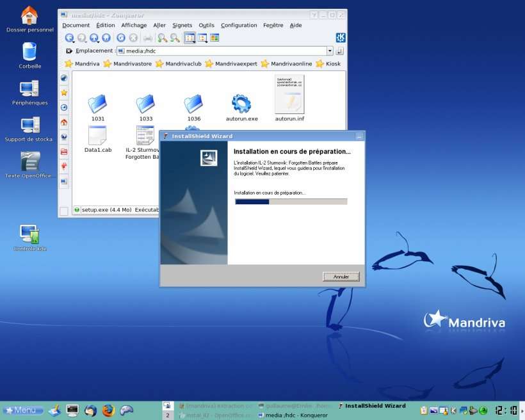525x420 pixels.
Task: Switch to InstallShield Wizard taskbar entry
Action: [372, 406]
